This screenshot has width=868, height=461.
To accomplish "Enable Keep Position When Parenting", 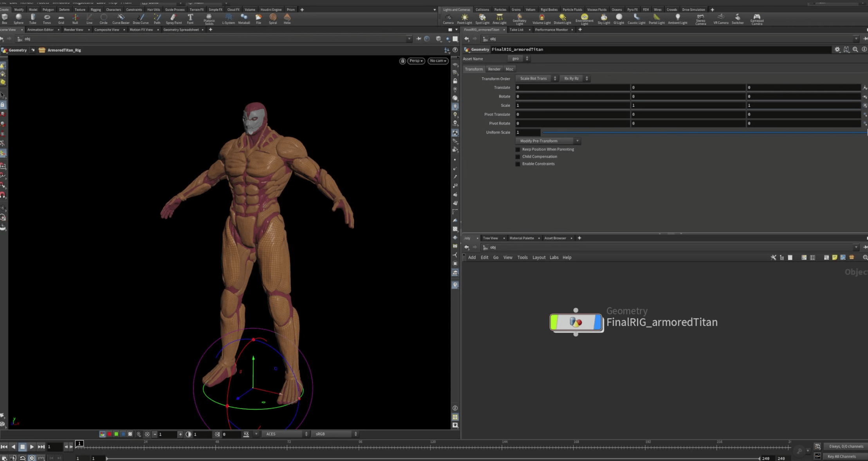I will pyautogui.click(x=518, y=149).
